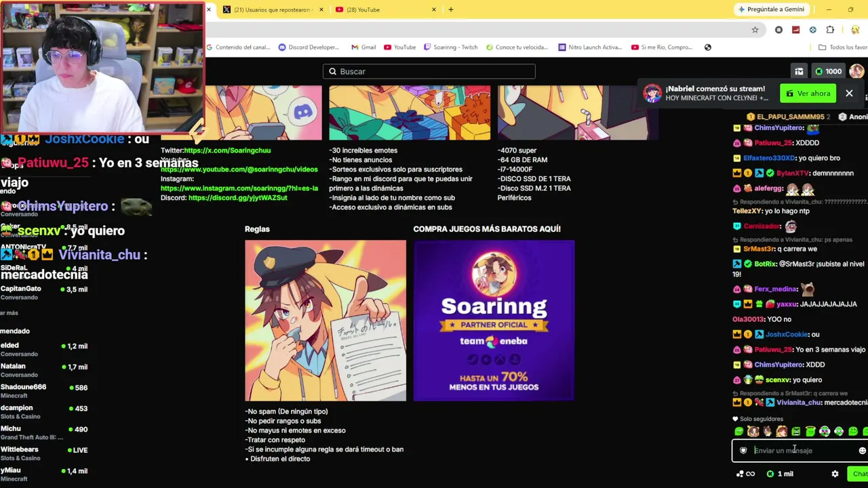Insert the angry green block emote
The height and width of the screenshot is (488, 868).
[796, 432]
